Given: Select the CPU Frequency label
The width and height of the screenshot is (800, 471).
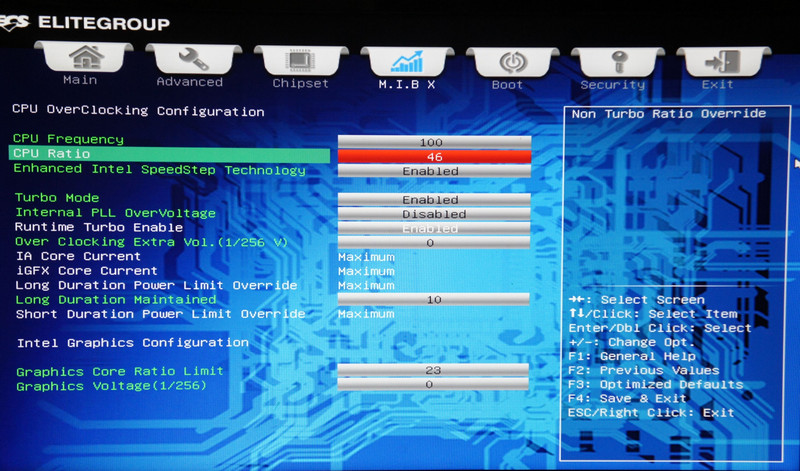Looking at the screenshot, I should click(68, 139).
